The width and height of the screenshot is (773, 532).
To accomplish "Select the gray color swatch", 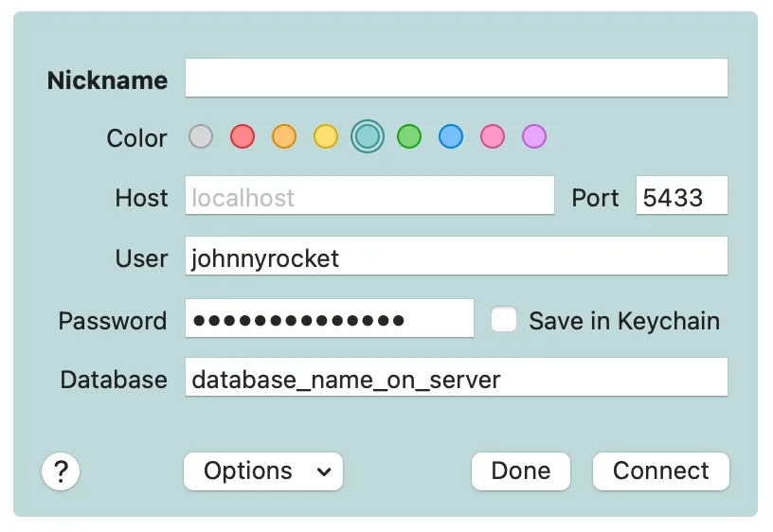I will click(x=201, y=137).
